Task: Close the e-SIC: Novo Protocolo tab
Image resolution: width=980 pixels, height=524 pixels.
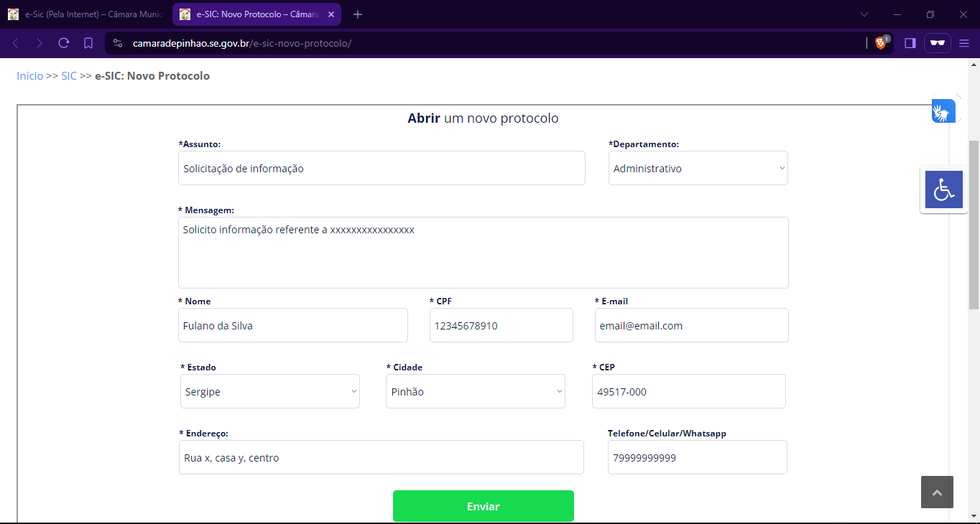Action: [x=331, y=14]
